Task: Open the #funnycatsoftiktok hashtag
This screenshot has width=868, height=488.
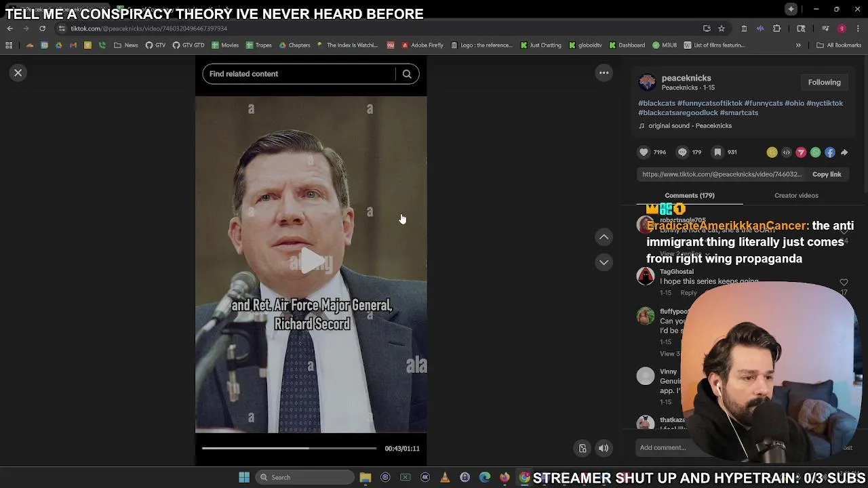Action: coord(710,103)
